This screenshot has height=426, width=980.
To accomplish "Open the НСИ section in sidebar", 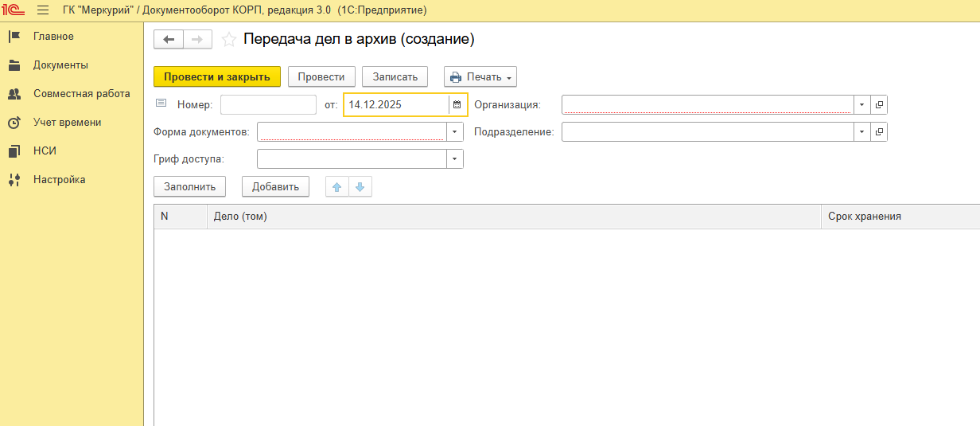I will click(45, 151).
